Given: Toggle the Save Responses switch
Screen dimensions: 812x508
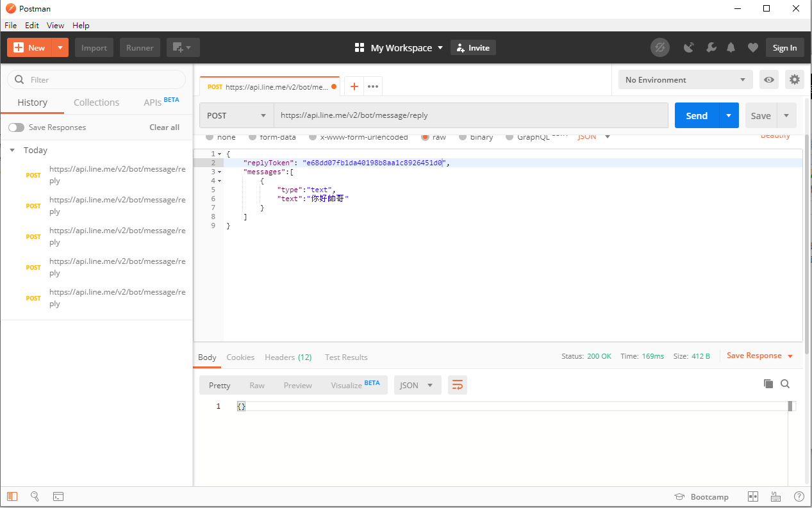Looking at the screenshot, I should [16, 127].
